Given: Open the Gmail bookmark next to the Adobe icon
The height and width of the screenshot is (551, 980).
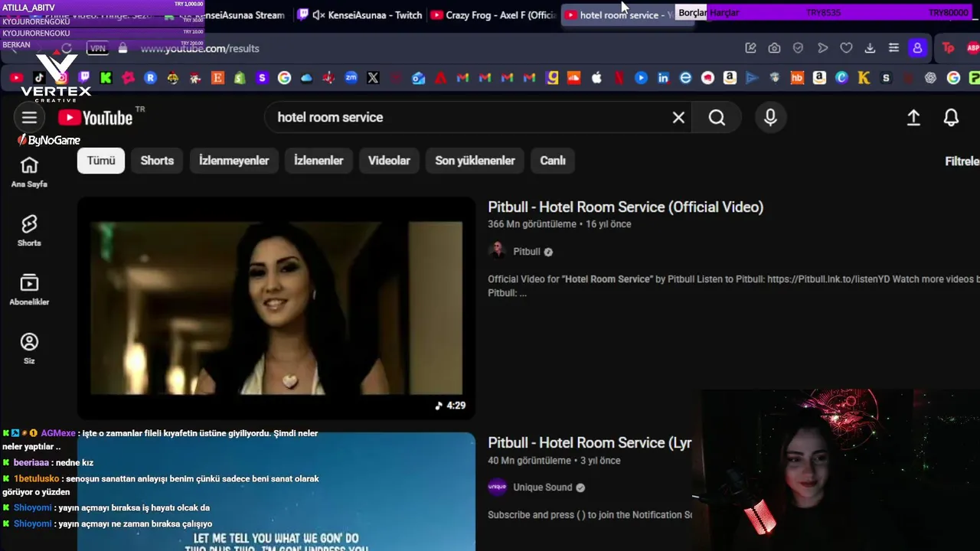Looking at the screenshot, I should tap(462, 77).
